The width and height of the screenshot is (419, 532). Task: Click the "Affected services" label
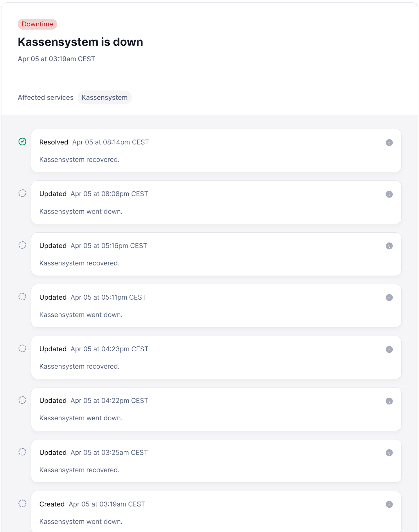coord(46,97)
